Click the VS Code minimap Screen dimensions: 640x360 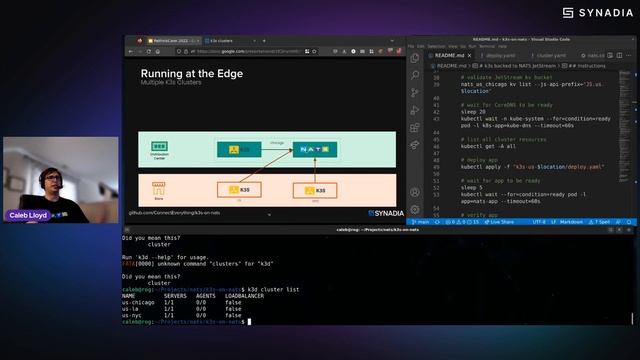[624, 127]
